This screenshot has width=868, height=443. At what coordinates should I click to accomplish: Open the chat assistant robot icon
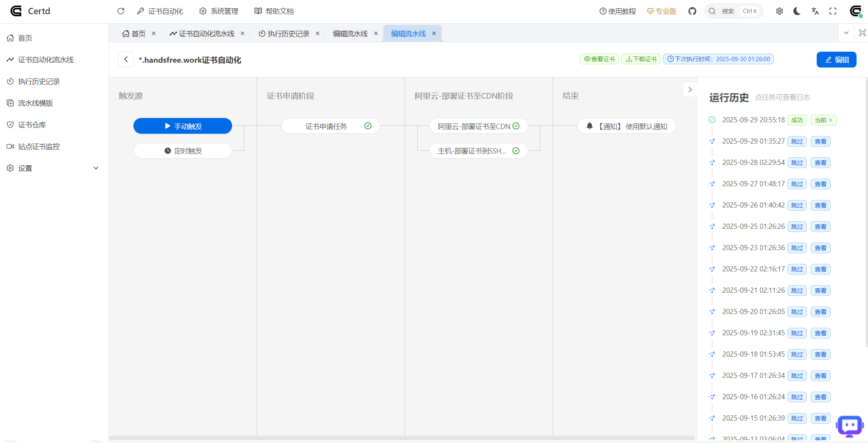pyautogui.click(x=849, y=426)
